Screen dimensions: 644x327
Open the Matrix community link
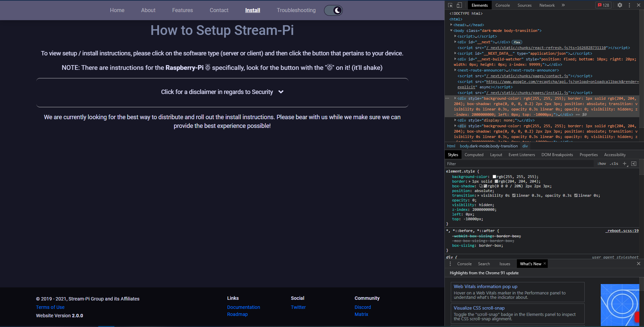pyautogui.click(x=361, y=314)
